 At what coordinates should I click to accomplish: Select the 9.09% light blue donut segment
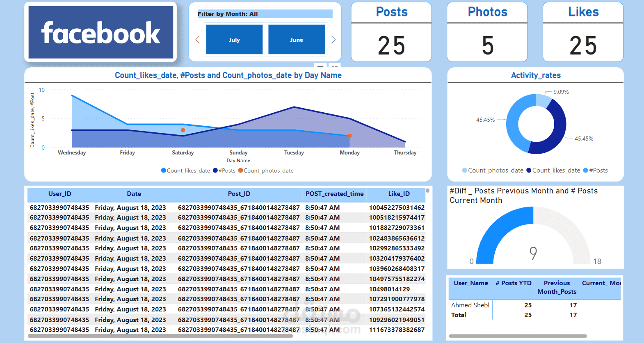(x=544, y=101)
